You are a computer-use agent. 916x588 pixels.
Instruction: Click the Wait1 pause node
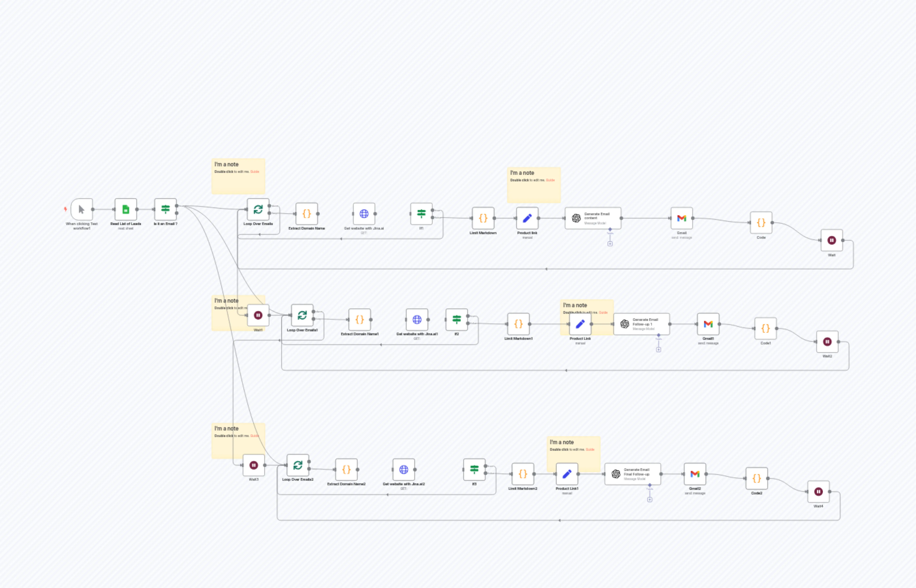click(258, 315)
